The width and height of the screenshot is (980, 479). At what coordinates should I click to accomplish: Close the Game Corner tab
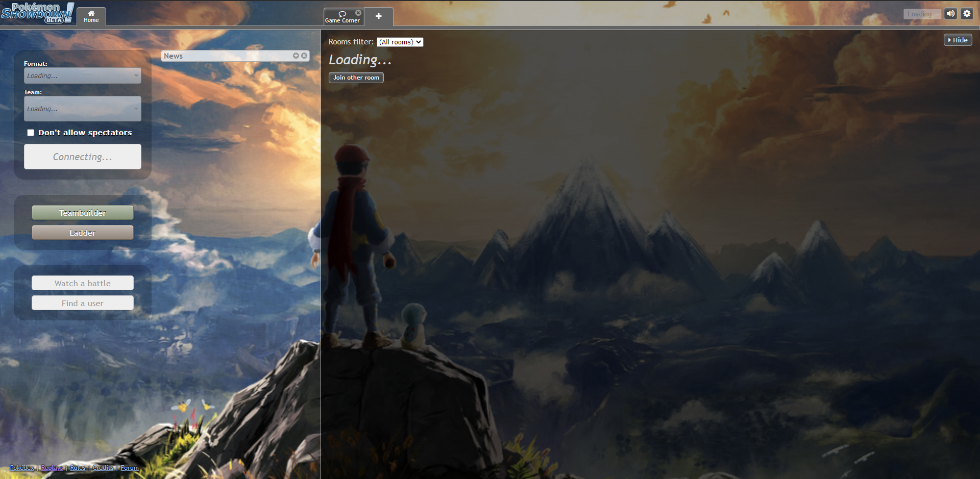coord(358,13)
